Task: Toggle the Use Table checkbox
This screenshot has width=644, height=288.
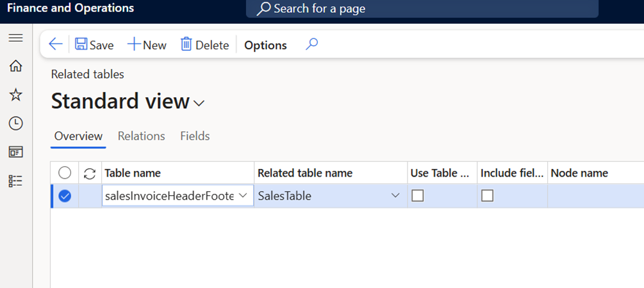Action: pos(418,196)
